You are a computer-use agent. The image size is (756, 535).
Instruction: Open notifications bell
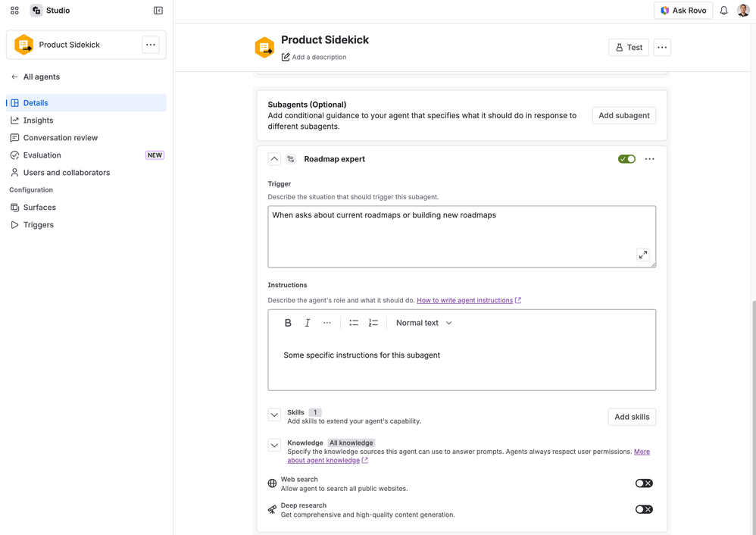[x=723, y=10]
